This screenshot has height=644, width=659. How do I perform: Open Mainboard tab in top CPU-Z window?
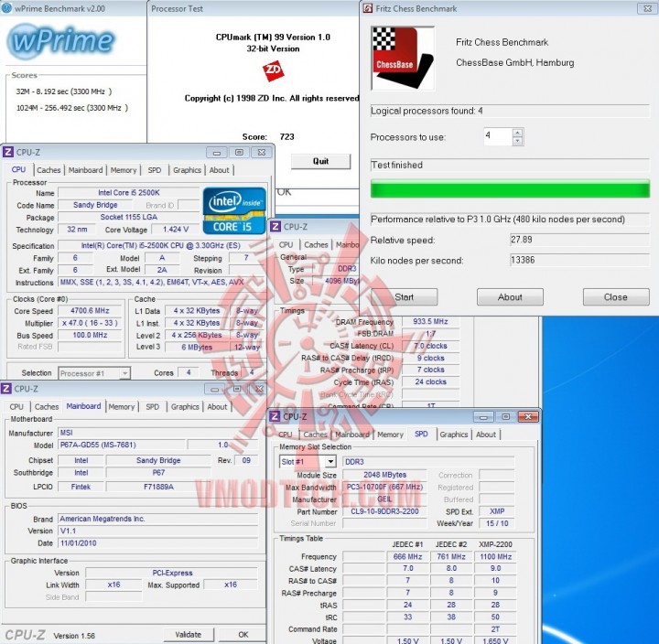point(85,170)
